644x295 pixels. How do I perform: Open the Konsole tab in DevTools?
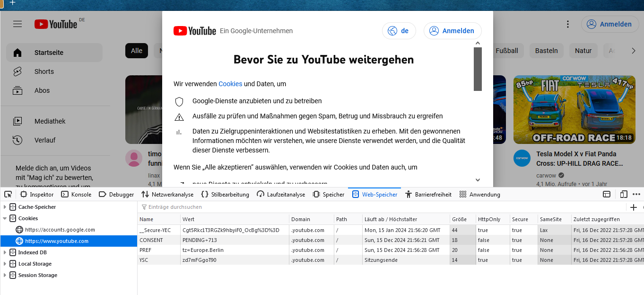coord(76,194)
